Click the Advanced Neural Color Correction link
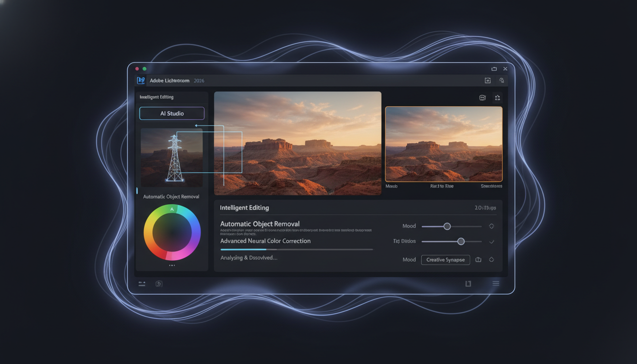The height and width of the screenshot is (364, 637). pyautogui.click(x=265, y=241)
